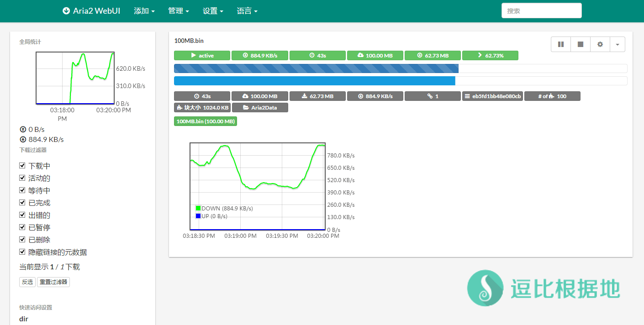
Task: Open the 添加 dropdown menu
Action: (144, 11)
